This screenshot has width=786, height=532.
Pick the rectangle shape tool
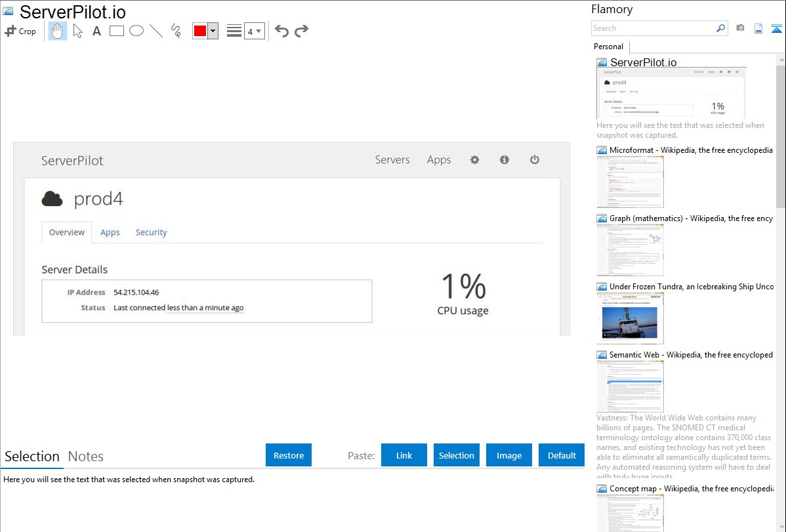[116, 31]
